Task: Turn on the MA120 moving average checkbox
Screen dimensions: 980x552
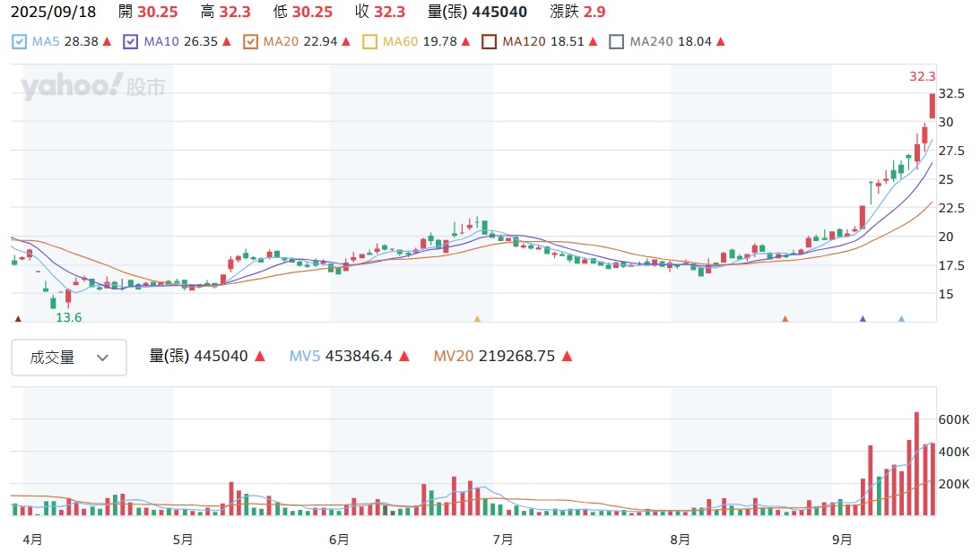Action: point(489,41)
